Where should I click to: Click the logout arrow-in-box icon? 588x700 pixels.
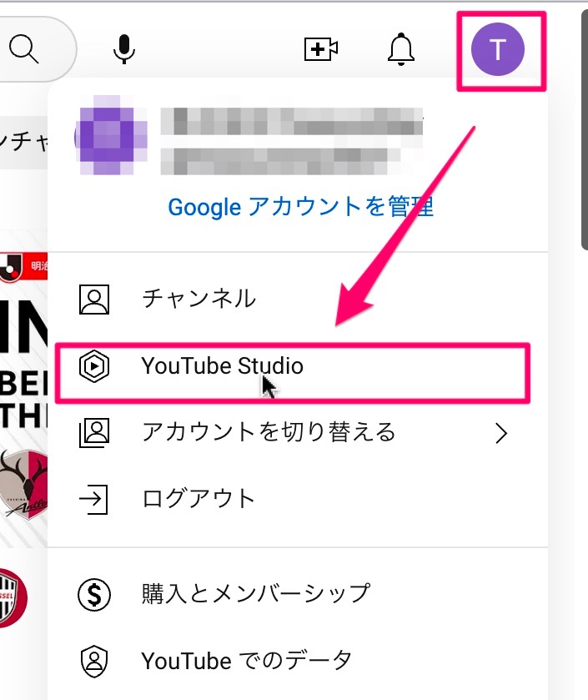click(93, 499)
